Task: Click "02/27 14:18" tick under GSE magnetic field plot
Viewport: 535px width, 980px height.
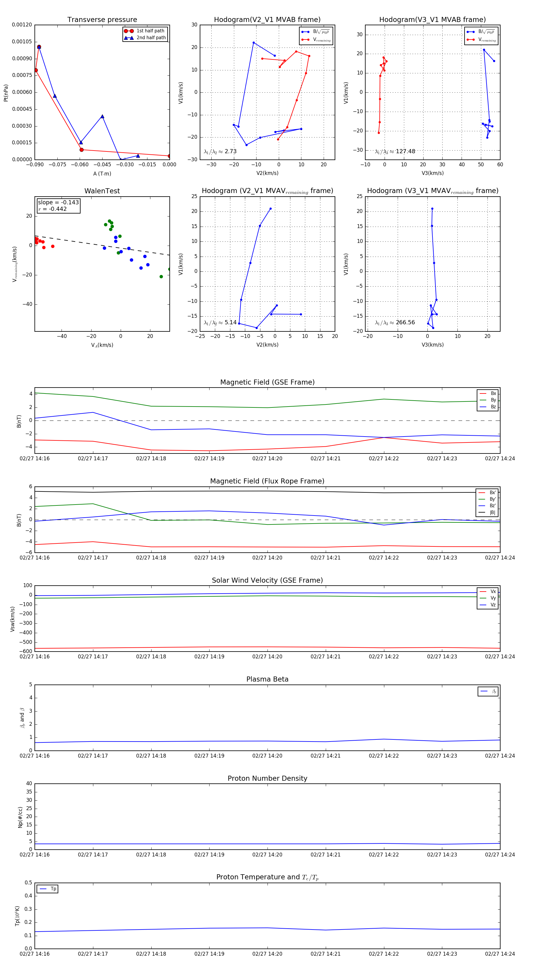Action: 151,459
